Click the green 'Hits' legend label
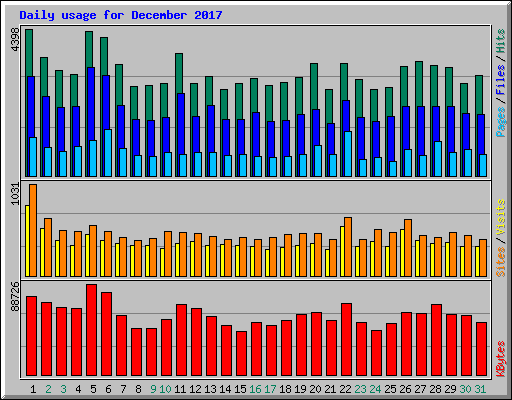This screenshot has height=400, width=512. (501, 41)
